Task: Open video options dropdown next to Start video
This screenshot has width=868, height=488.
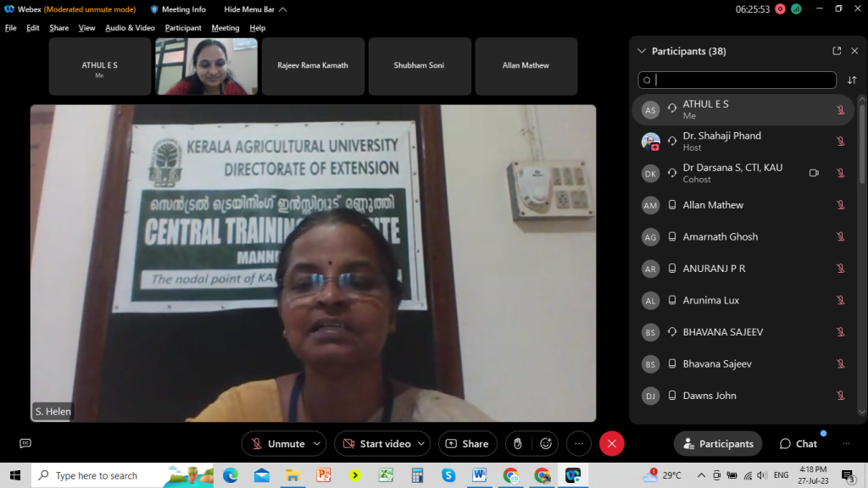Action: (x=421, y=444)
